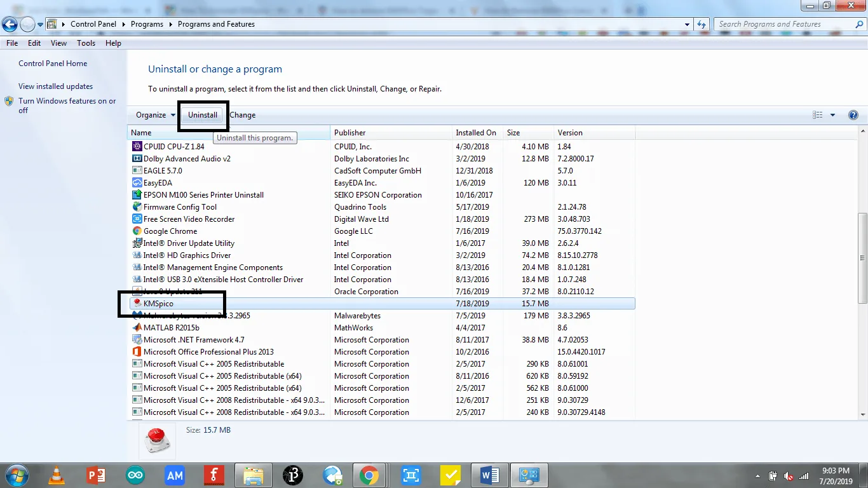Image resolution: width=868 pixels, height=488 pixels.
Task: Click the muted volume tray icon
Action: (x=789, y=475)
